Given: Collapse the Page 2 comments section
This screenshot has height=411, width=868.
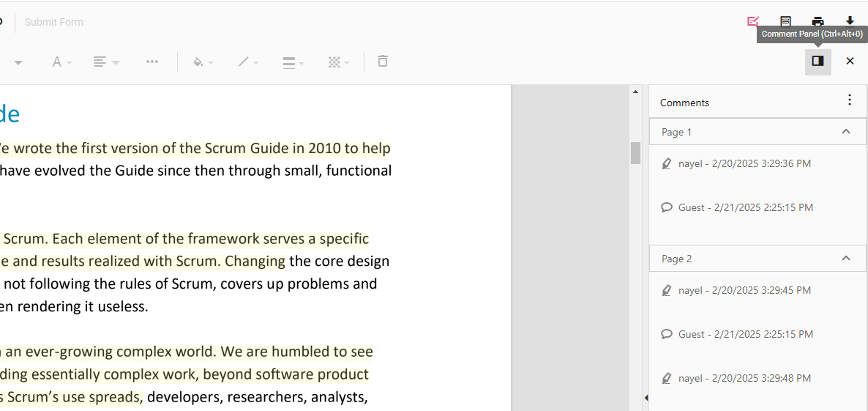Looking at the screenshot, I should 845,259.
